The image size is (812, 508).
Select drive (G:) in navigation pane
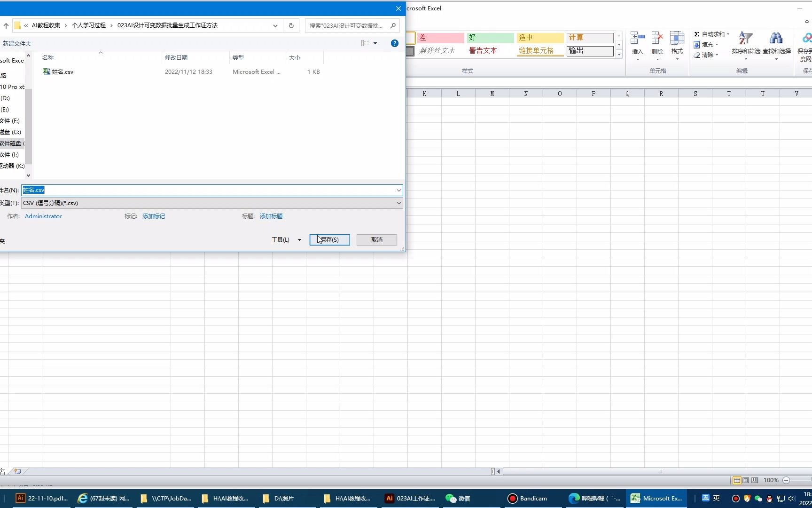tap(11, 132)
